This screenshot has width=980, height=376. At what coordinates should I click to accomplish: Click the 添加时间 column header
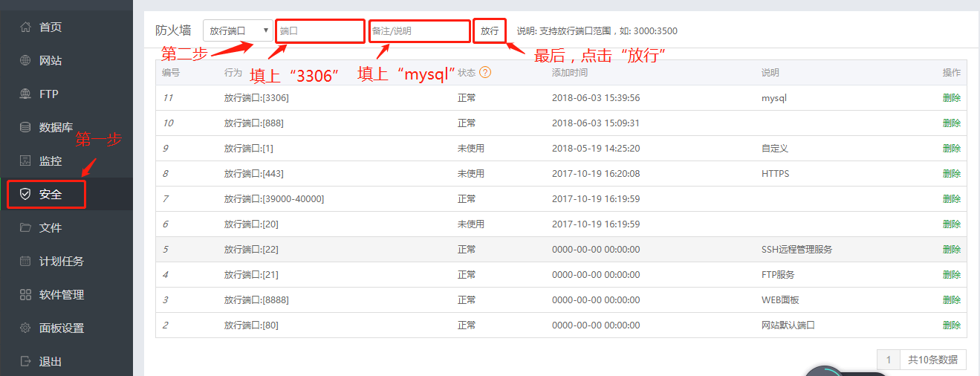[570, 72]
